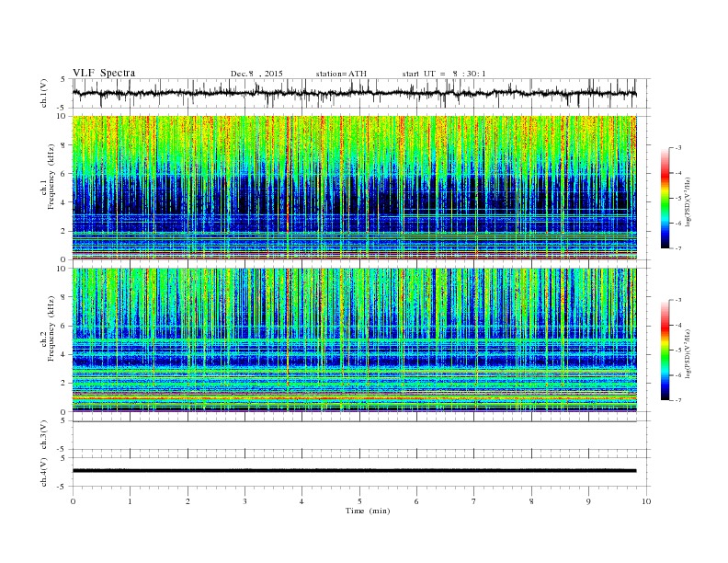The width and height of the screenshot is (728, 563).
Task: Click the "-5" label on ch.1 color bar
Action: click(678, 199)
